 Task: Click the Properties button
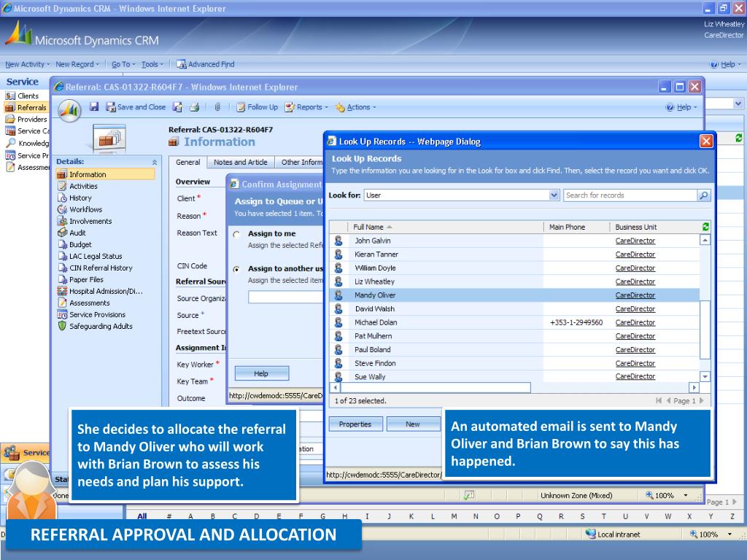(x=355, y=424)
